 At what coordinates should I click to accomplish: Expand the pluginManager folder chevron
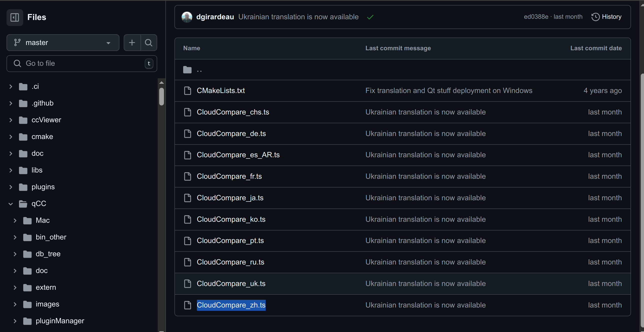(x=15, y=321)
